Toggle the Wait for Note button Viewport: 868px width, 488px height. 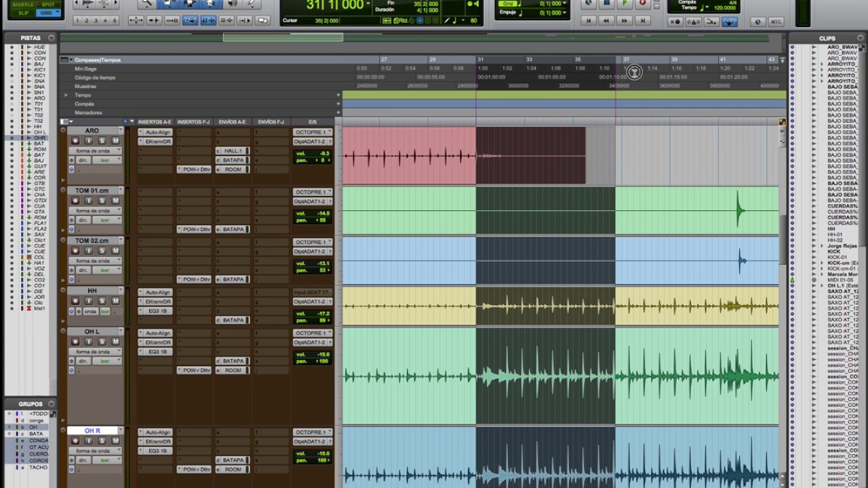[675, 22]
